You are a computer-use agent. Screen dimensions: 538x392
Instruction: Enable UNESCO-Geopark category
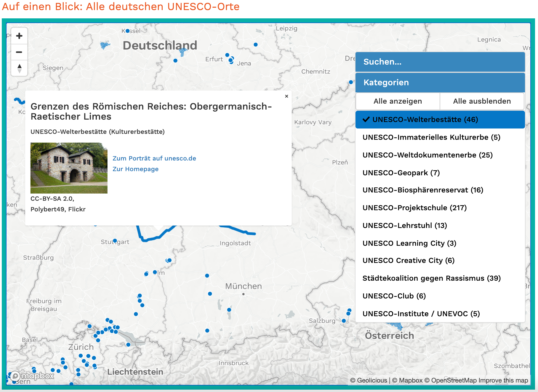click(401, 173)
